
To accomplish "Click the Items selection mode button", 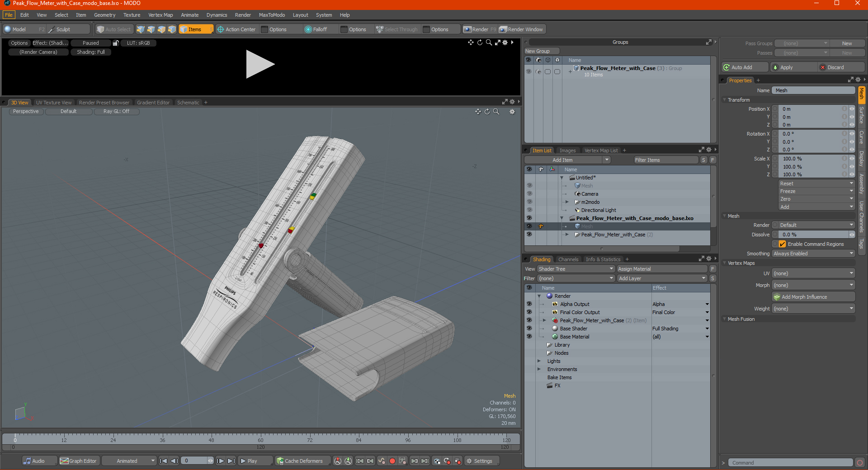I will [196, 29].
